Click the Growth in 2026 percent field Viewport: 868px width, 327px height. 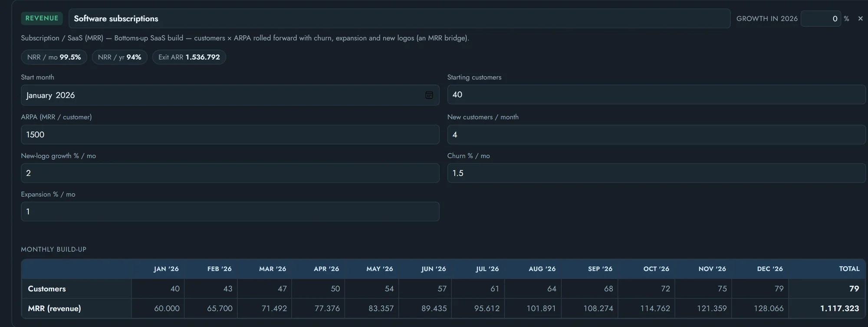pyautogui.click(x=821, y=19)
